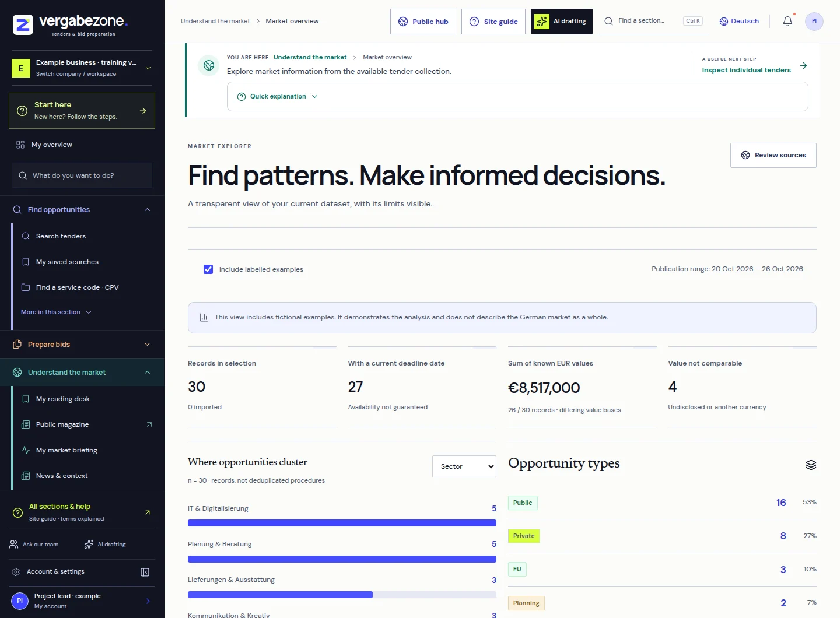Image resolution: width=840 pixels, height=618 pixels.
Task: Open the Sector dropdown
Action: 464,466
